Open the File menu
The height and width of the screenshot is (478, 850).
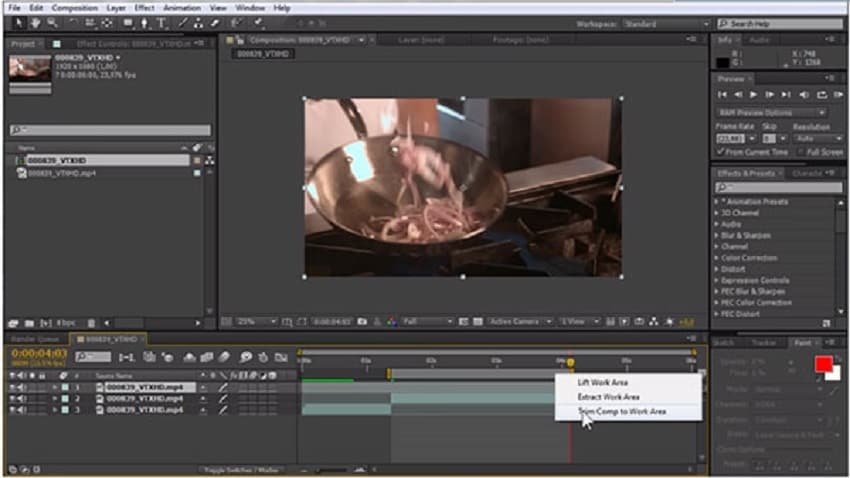click(x=14, y=8)
